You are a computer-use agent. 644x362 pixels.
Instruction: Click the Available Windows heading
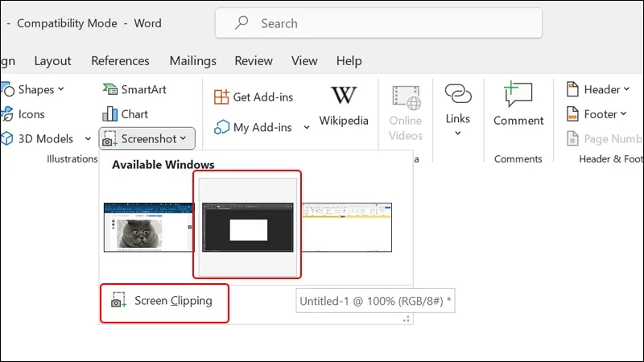163,165
